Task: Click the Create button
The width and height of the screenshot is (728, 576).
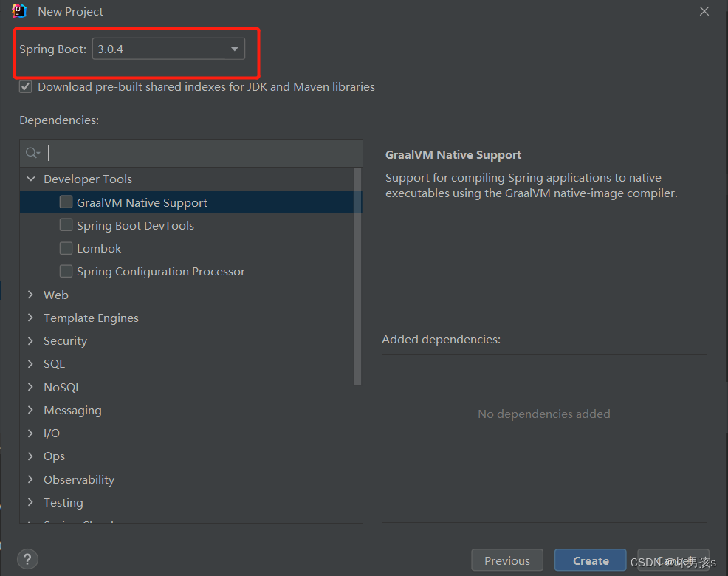Action: click(590, 560)
